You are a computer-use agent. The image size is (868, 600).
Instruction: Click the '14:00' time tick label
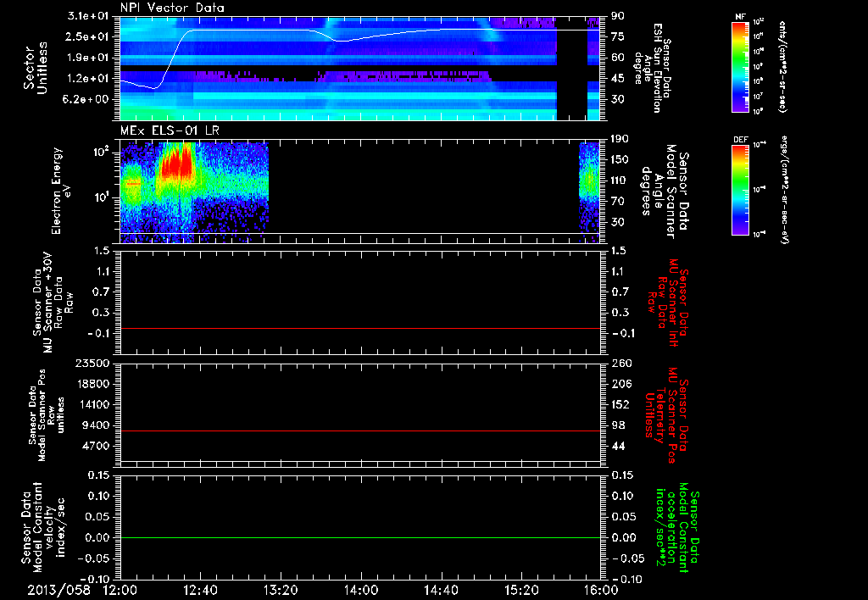pos(361,590)
